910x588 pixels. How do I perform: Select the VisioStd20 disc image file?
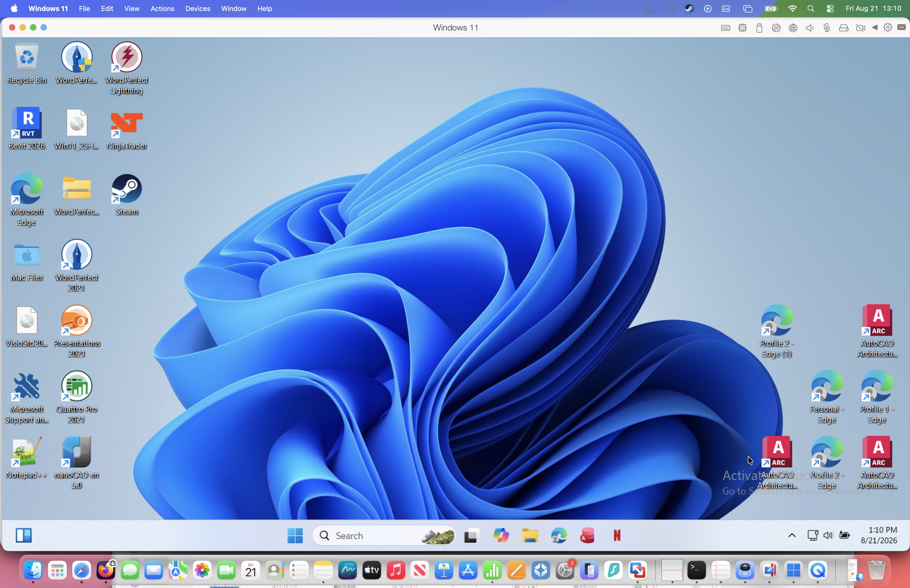coord(27,326)
